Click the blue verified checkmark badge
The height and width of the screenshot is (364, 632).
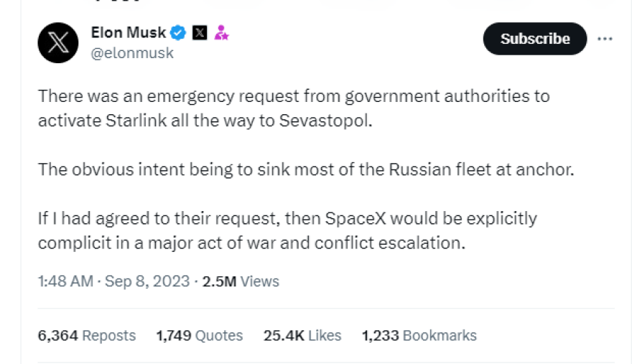pos(179,33)
